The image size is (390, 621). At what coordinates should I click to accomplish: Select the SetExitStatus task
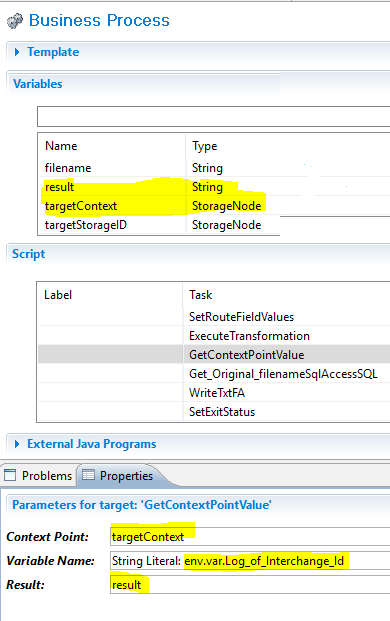point(222,412)
